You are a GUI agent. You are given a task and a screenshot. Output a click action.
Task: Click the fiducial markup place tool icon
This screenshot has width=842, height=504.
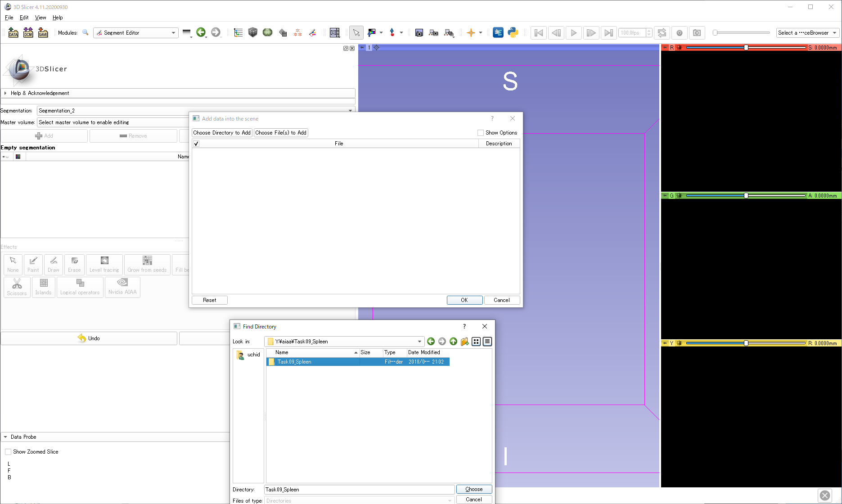392,32
